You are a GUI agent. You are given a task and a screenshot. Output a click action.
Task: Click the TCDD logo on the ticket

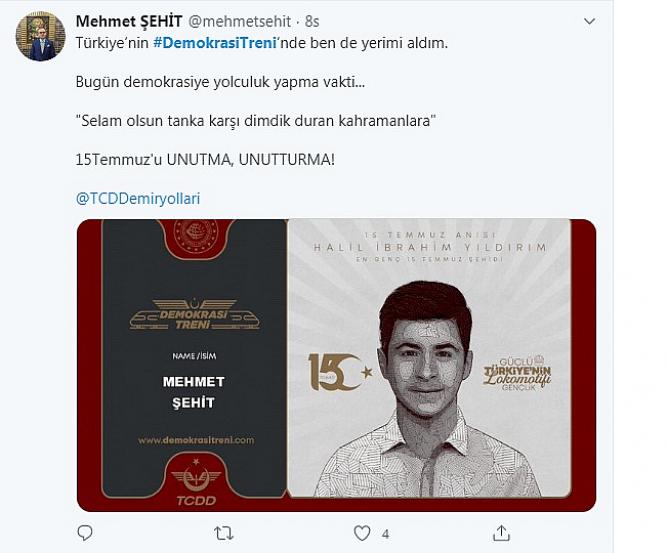coord(196,481)
